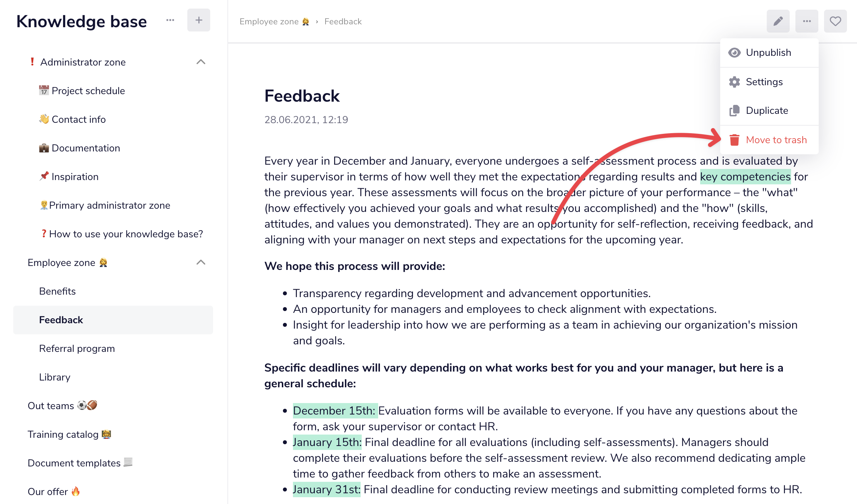The width and height of the screenshot is (857, 504).
Task: Click the pencil edit icon
Action: pos(778,21)
